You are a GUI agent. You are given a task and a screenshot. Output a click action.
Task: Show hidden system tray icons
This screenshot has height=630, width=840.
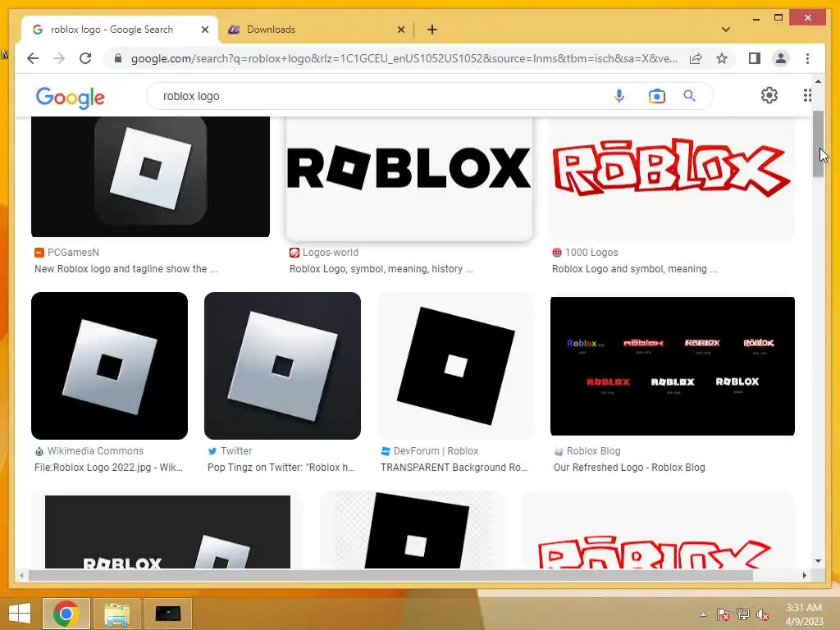(703, 614)
